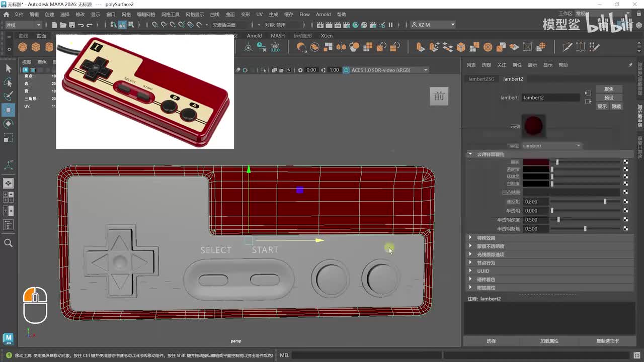Click the Home icon in the menu bar

coord(6,15)
